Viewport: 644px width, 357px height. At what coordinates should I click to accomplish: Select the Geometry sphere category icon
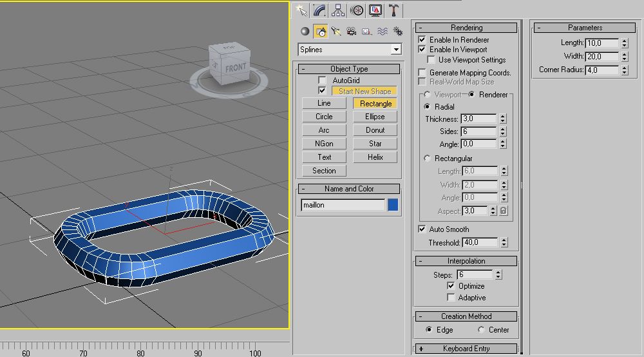pos(305,31)
